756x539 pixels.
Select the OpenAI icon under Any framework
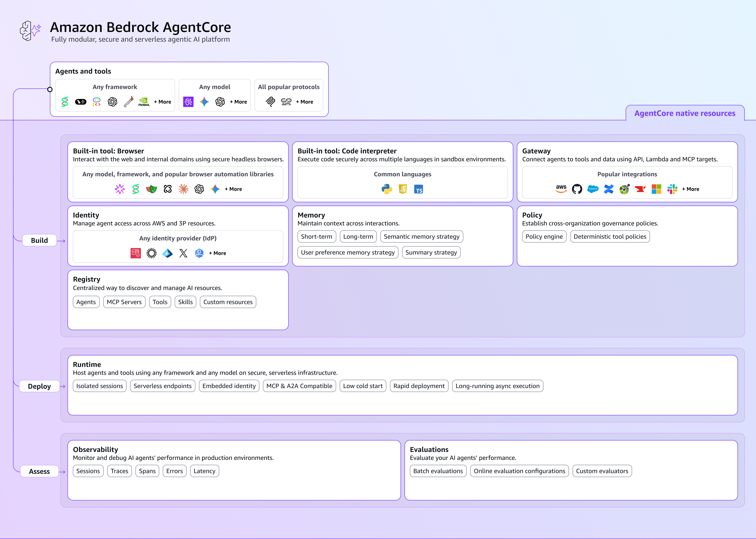pyautogui.click(x=113, y=102)
